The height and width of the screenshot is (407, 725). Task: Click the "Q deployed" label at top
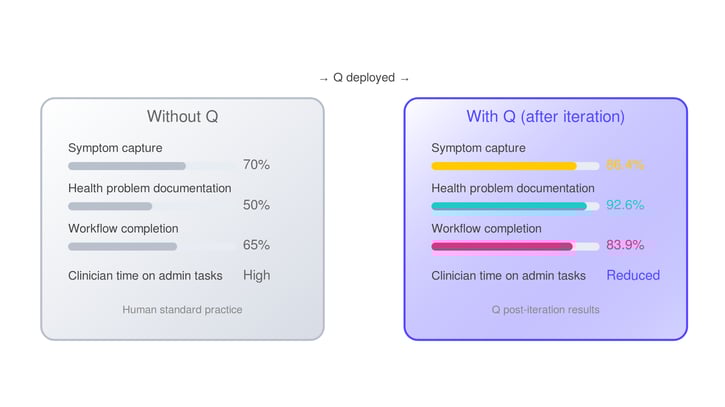364,78
